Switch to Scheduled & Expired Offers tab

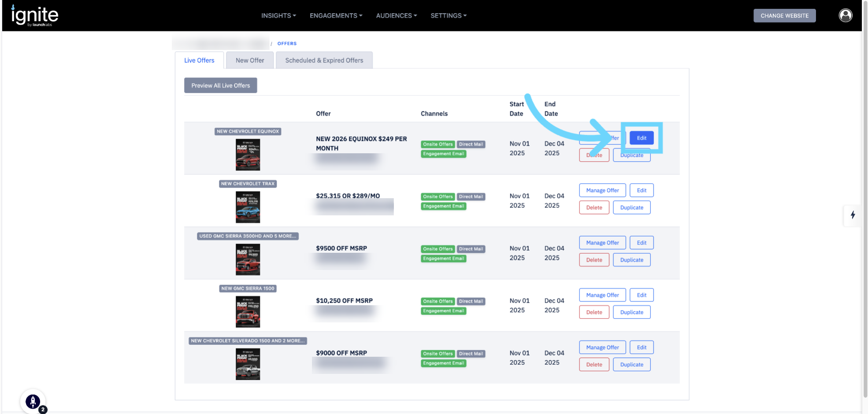[x=324, y=60]
